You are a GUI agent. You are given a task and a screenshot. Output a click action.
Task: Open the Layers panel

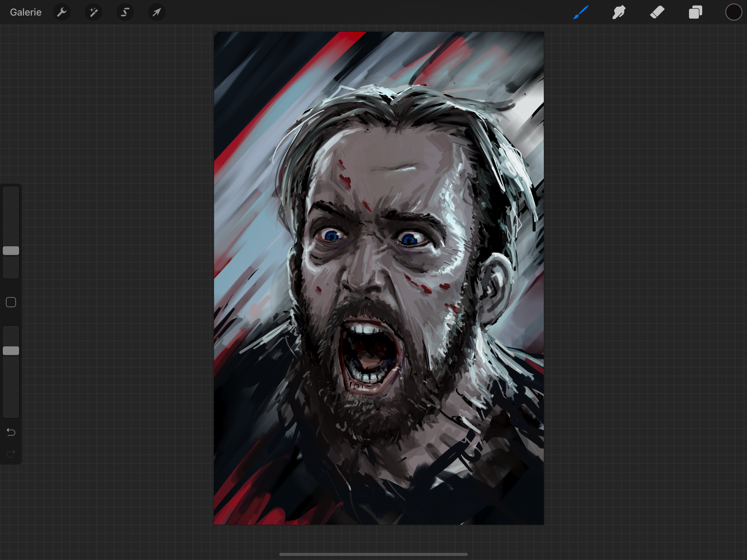pos(695,13)
